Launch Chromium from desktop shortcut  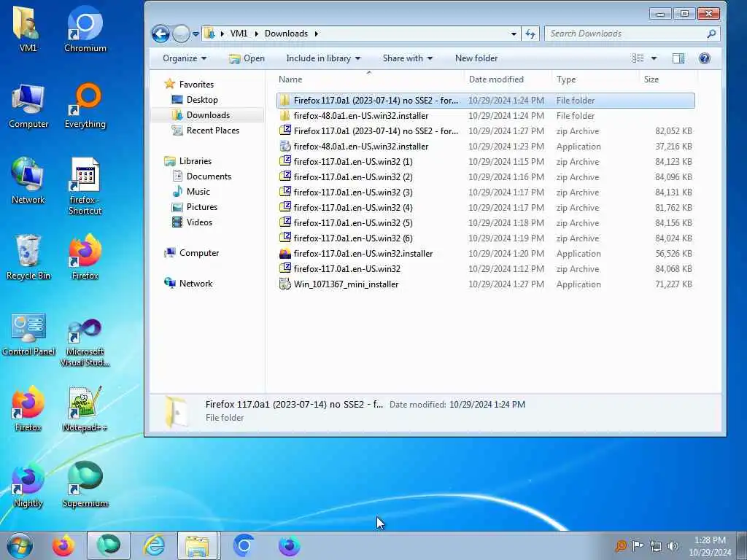click(x=85, y=28)
